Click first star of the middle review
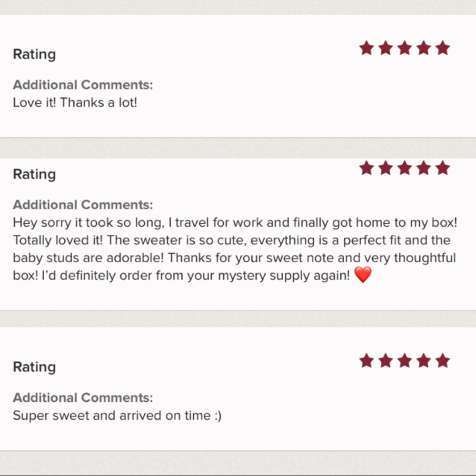This screenshot has height=476, width=476. click(x=367, y=168)
